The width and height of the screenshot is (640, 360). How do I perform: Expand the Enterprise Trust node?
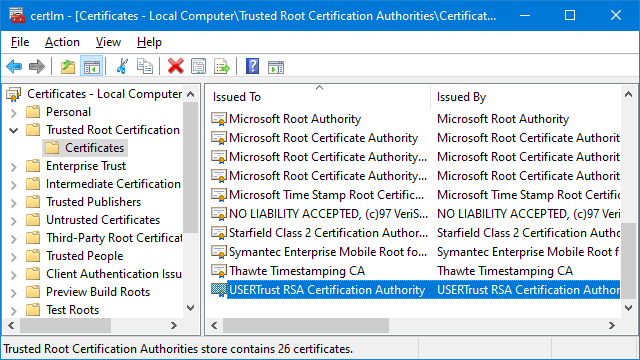pos(13,167)
